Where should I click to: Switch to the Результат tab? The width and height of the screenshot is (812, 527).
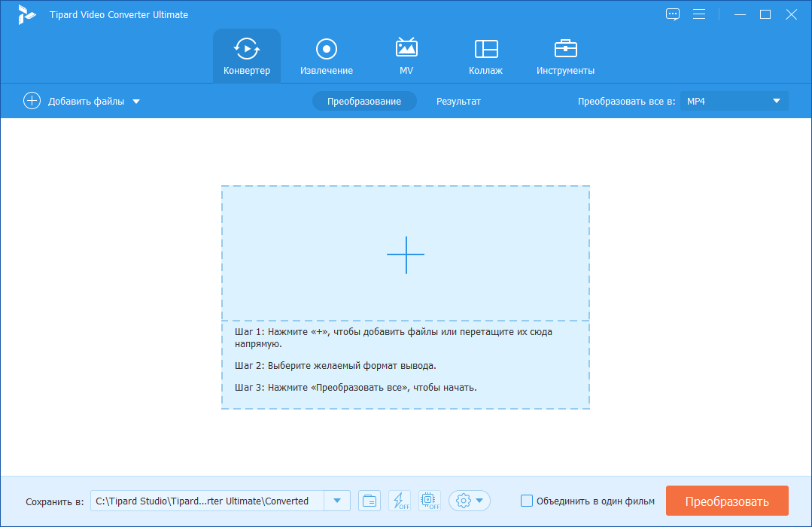click(x=458, y=100)
